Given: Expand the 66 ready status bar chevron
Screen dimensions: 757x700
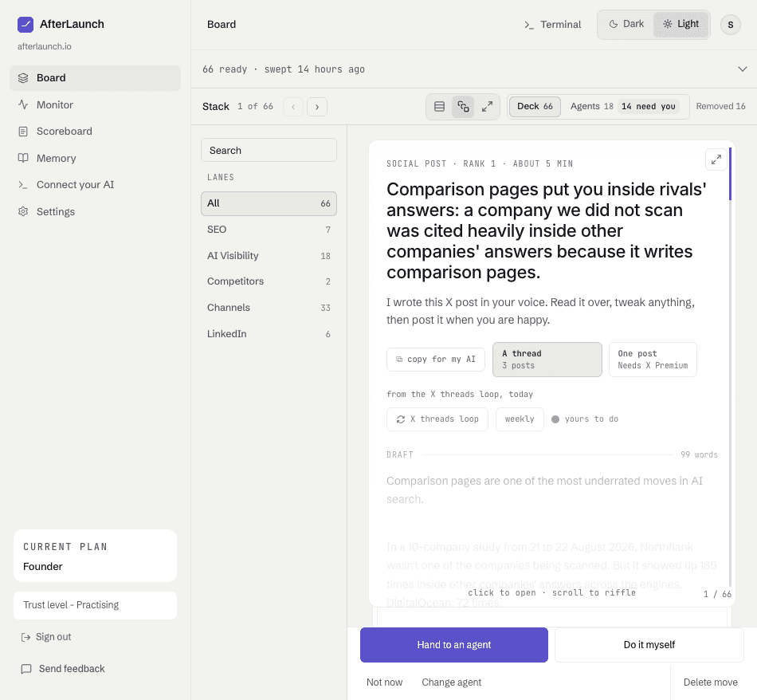Looking at the screenshot, I should tap(743, 69).
